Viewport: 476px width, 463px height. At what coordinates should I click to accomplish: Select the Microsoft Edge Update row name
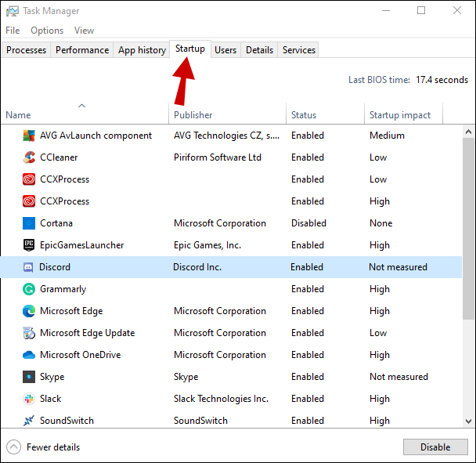click(87, 333)
